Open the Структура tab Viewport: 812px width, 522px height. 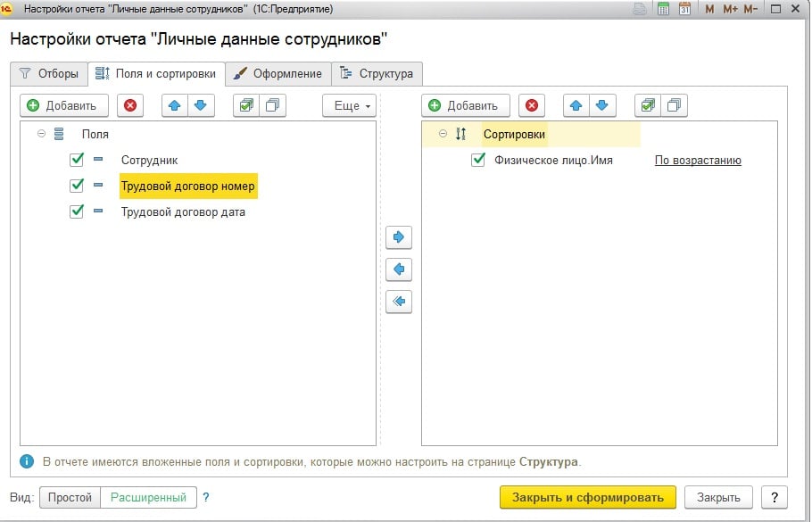pos(377,73)
